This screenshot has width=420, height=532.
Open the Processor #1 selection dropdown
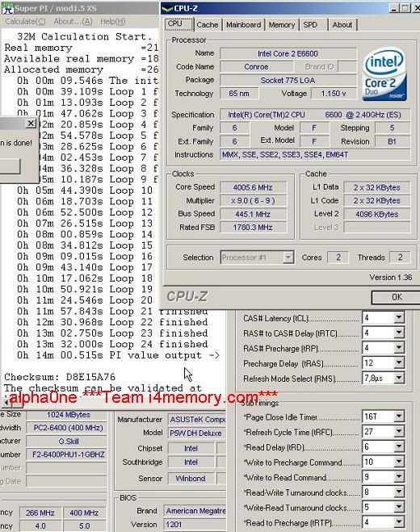pos(288,258)
